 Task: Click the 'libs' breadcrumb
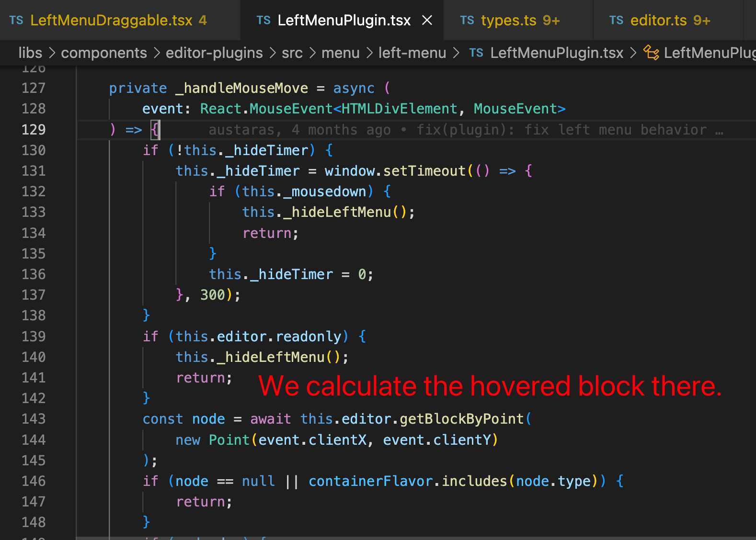(30, 53)
